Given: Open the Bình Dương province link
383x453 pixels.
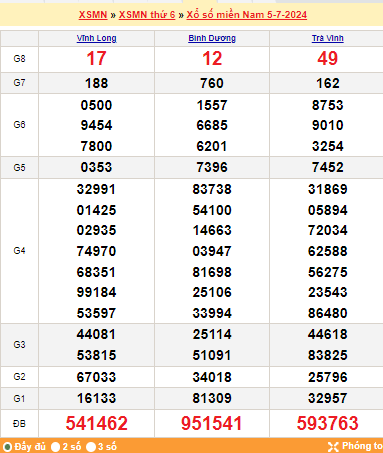Looking at the screenshot, I should 212,38.
